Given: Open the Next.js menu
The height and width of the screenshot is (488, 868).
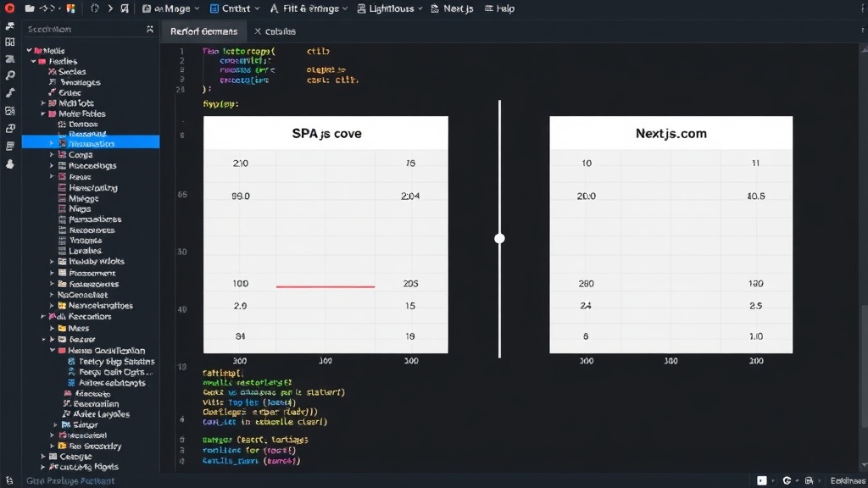Looking at the screenshot, I should [x=453, y=8].
